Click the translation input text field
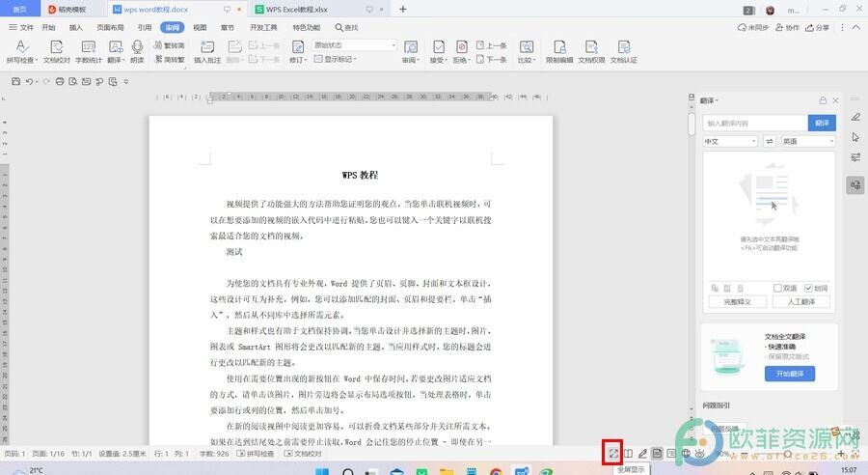Image resolution: width=868 pixels, height=475 pixels. coord(755,123)
